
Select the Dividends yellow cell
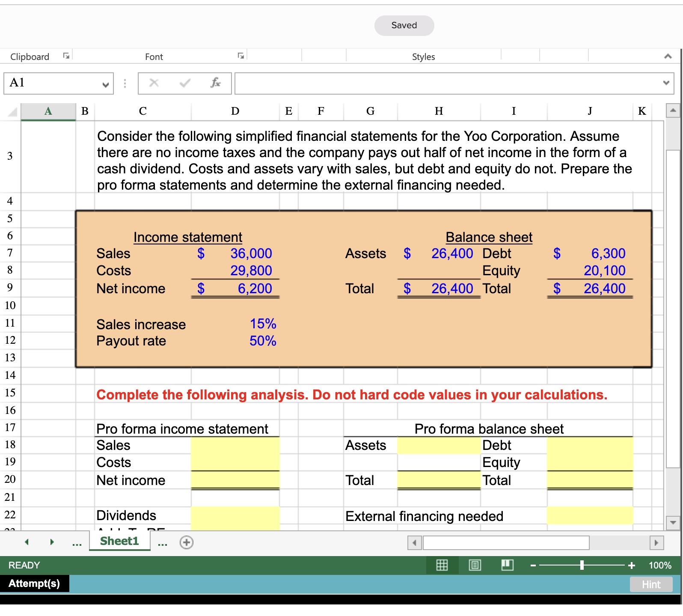(x=235, y=515)
